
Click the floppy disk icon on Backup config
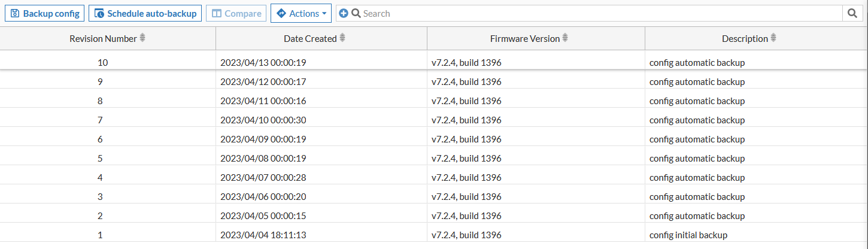(16, 13)
